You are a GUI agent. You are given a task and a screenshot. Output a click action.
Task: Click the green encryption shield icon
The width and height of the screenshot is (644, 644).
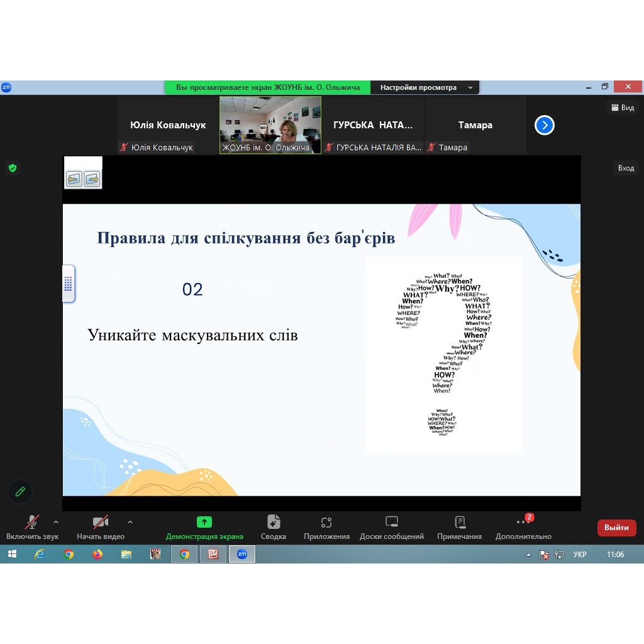(12, 168)
